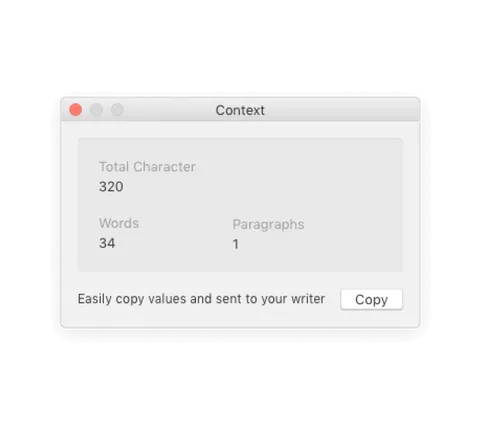The image size is (480, 425).
Task: Click the Copy button
Action: tap(371, 299)
